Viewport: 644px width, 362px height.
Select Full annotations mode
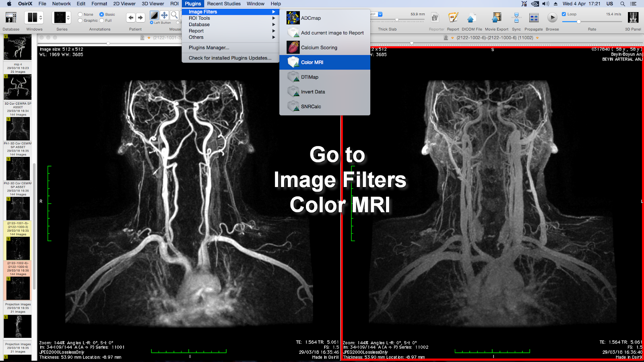point(101,20)
